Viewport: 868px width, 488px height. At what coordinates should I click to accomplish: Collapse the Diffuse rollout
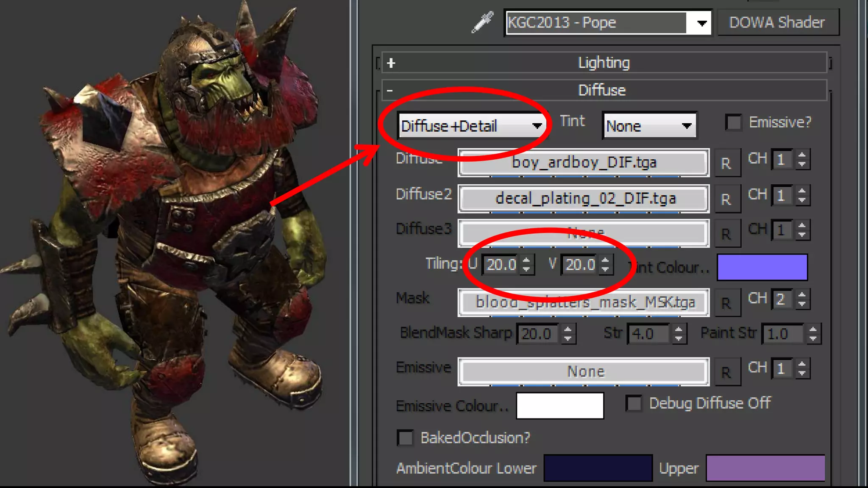[x=390, y=90]
